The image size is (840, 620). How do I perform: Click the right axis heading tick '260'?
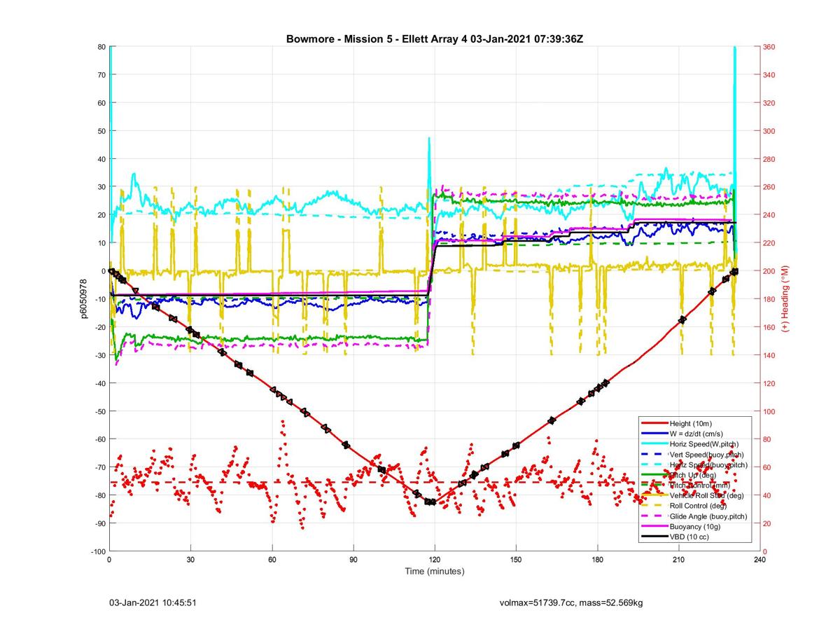coord(769,187)
